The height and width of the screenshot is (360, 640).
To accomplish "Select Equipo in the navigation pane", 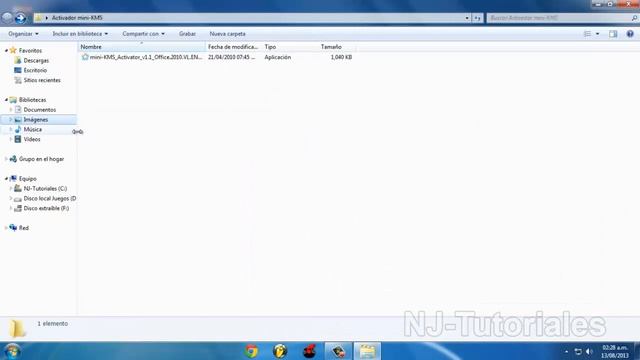I will pos(27,179).
